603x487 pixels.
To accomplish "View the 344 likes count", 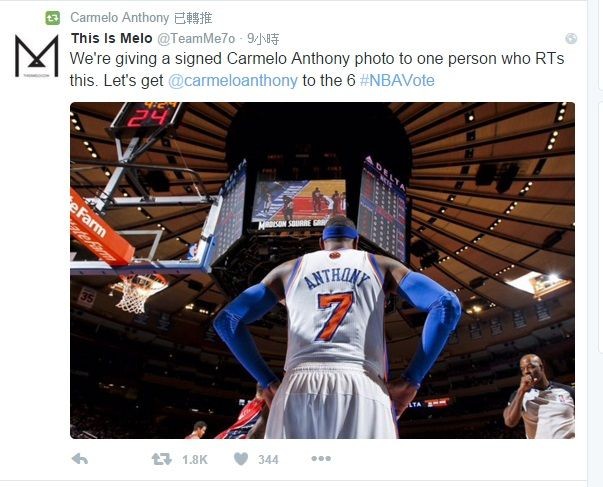I will pyautogui.click(x=268, y=460).
